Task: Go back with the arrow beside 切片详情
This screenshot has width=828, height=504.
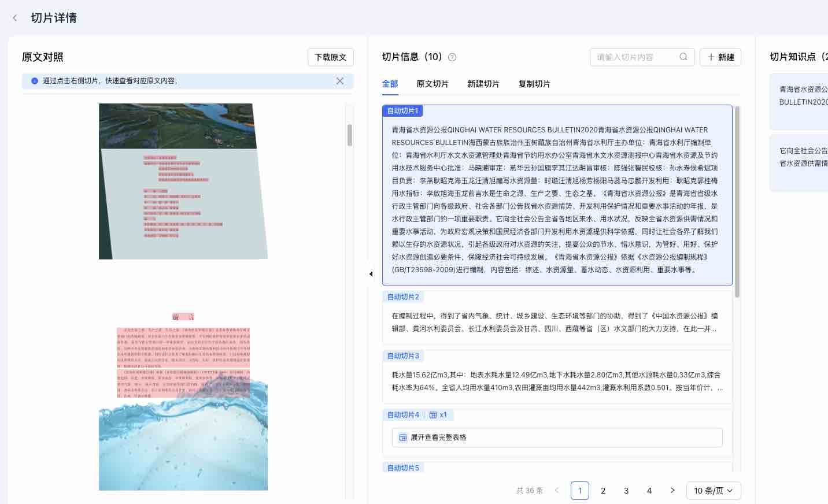Action: (15, 18)
